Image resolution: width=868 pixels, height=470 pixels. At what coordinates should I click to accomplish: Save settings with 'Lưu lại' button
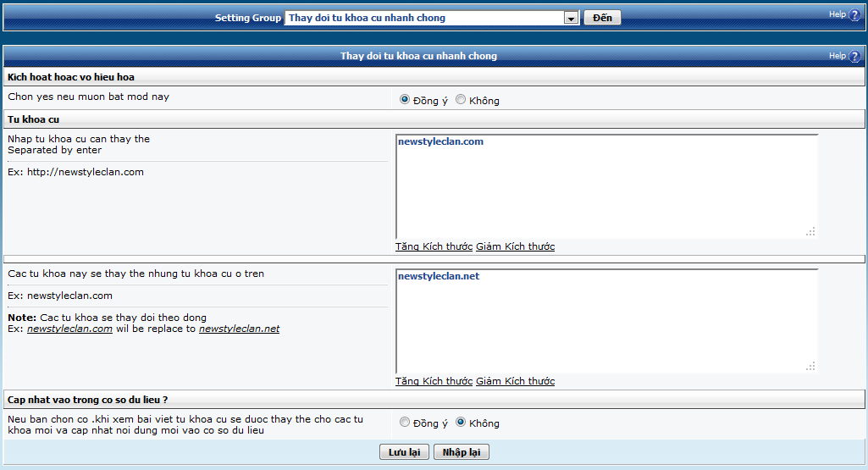pyautogui.click(x=405, y=452)
